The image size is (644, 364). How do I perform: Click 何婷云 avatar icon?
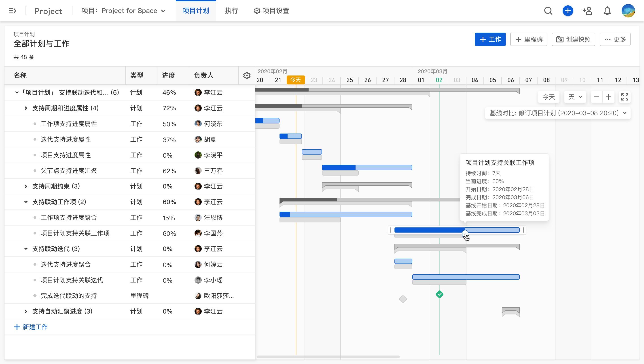pos(198,264)
